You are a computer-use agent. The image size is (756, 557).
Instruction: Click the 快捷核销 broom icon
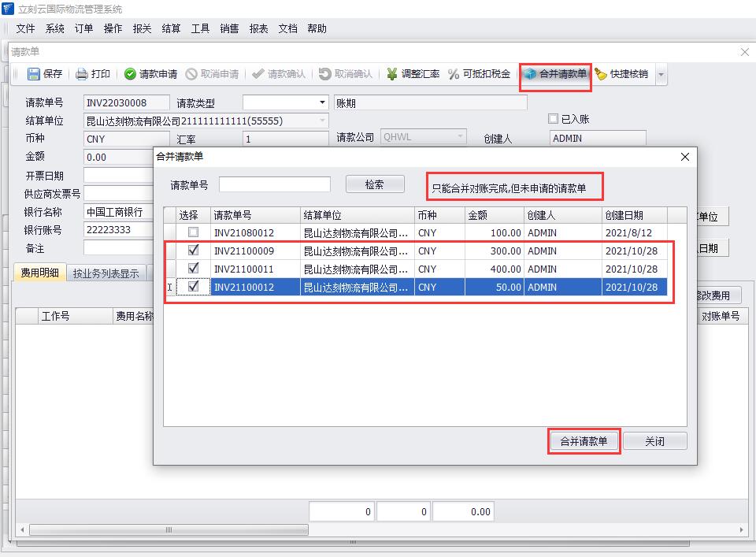coord(601,74)
